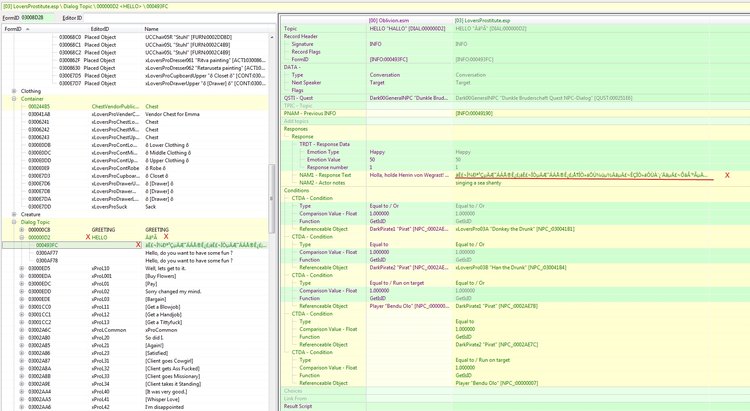Image resolution: width=750 pixels, height=411 pixels.
Task: Select the [00] Oblivion.esm column header
Action: point(409,21)
